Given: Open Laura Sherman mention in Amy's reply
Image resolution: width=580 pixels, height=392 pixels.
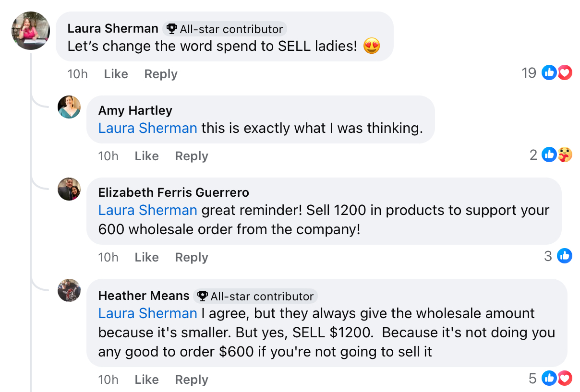Looking at the screenshot, I should click(148, 128).
